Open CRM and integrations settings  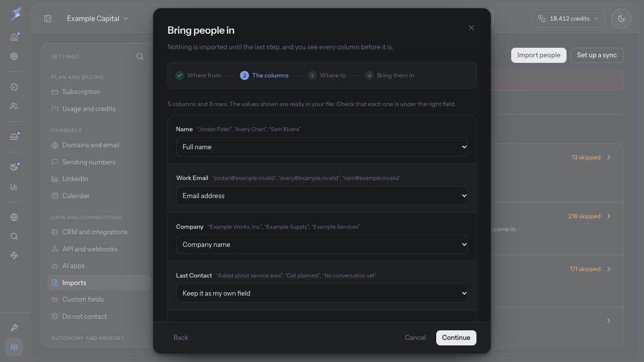click(99, 232)
